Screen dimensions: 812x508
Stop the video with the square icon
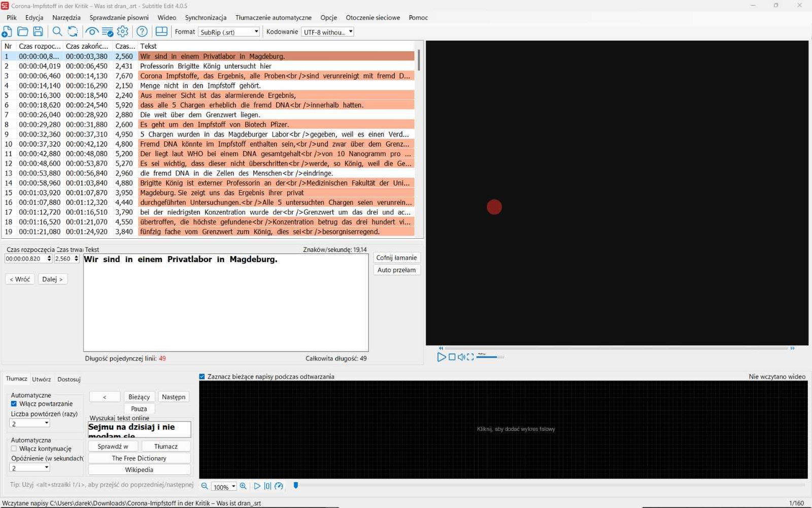452,357
